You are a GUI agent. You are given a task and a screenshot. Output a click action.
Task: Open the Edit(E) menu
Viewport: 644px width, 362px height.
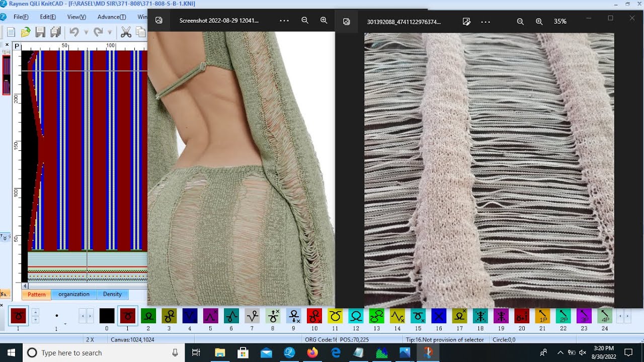(x=48, y=17)
